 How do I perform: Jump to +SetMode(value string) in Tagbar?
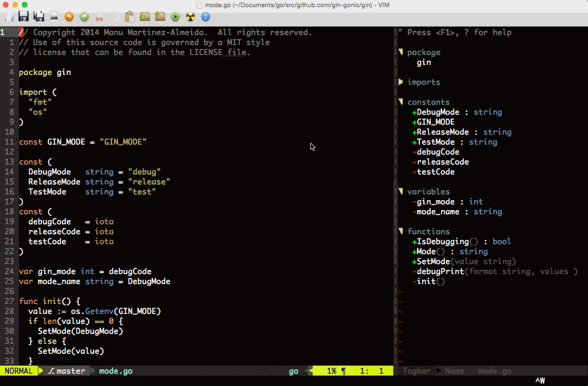point(464,261)
